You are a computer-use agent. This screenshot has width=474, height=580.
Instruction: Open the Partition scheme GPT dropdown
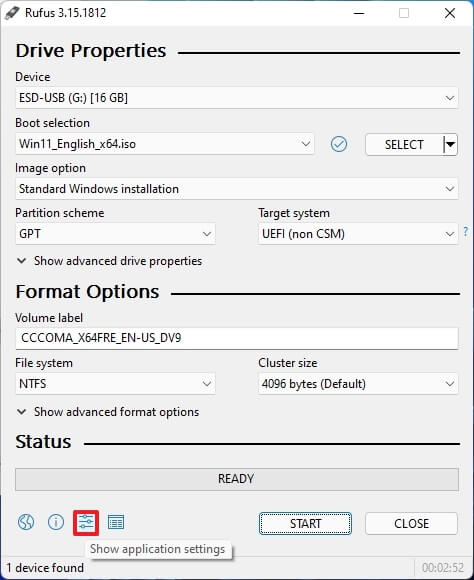(115, 234)
